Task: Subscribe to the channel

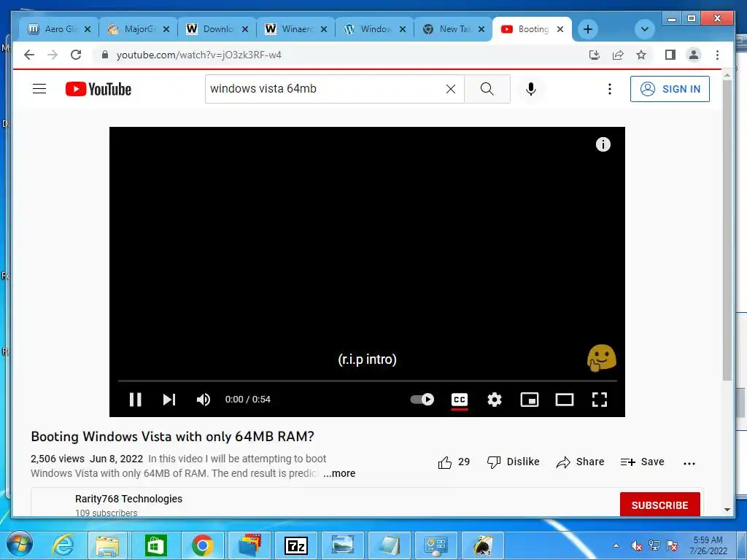Action: (x=659, y=505)
